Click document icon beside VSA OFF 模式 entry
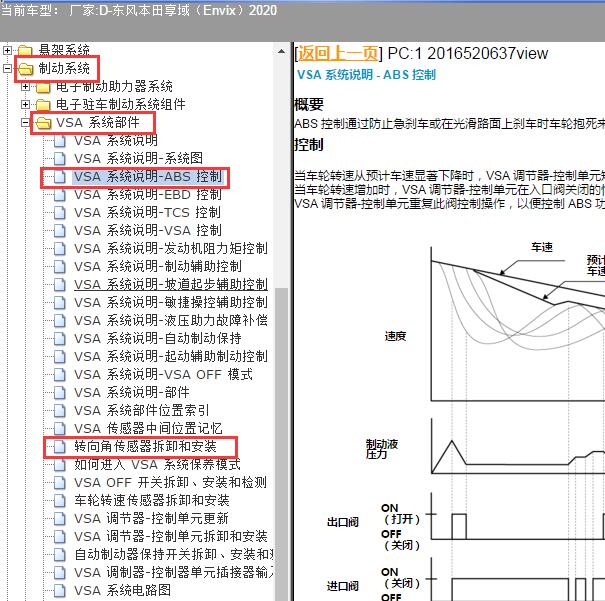The height and width of the screenshot is (601, 605). 59,375
